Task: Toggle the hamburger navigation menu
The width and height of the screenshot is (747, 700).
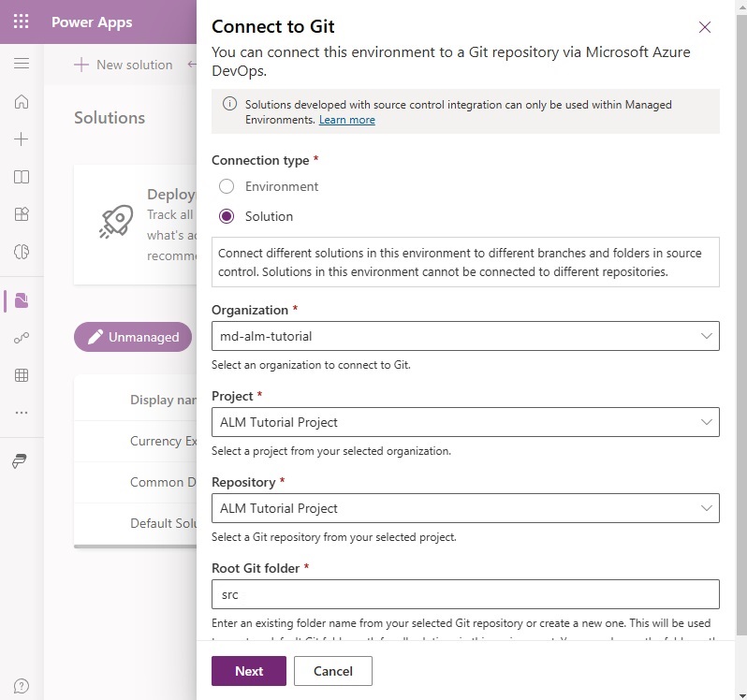Action: (22, 64)
